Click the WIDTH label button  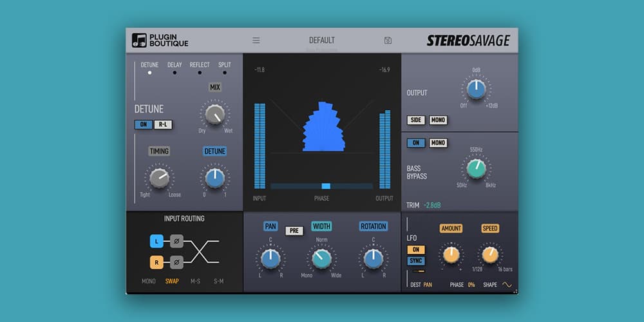click(321, 226)
